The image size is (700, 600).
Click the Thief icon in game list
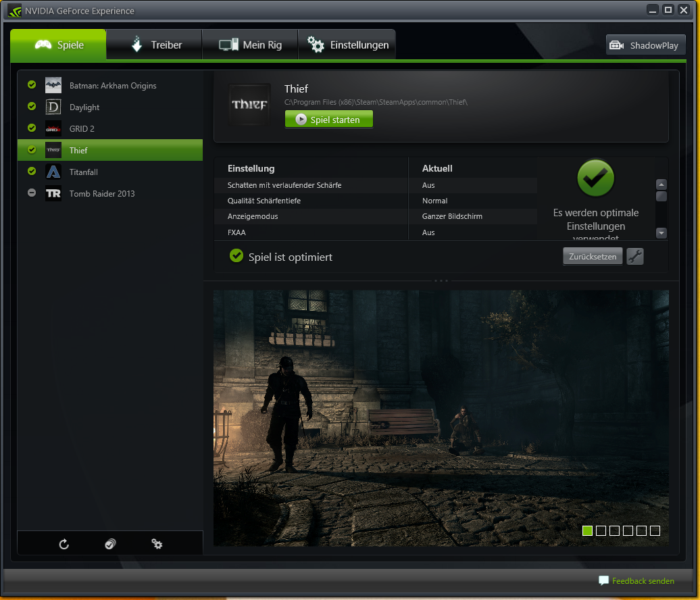point(53,150)
